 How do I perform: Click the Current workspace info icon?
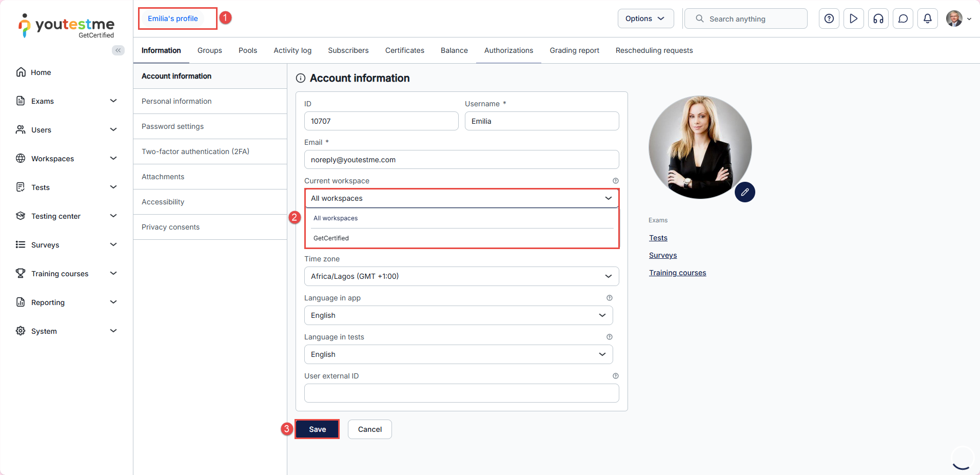615,181
